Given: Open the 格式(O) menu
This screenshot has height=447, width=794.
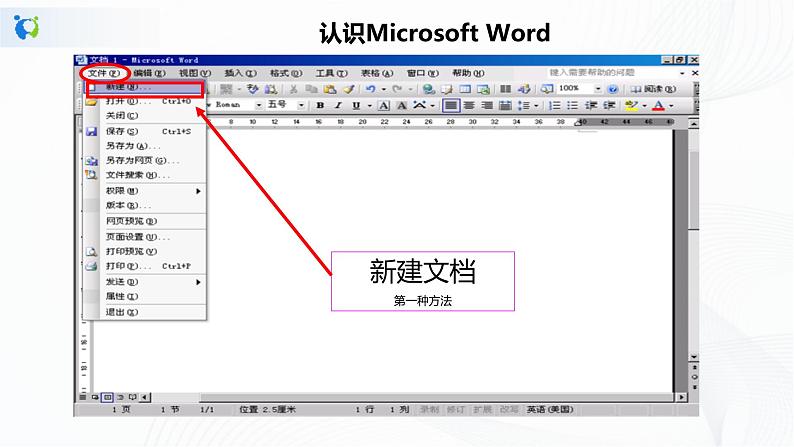Looking at the screenshot, I should [x=286, y=73].
